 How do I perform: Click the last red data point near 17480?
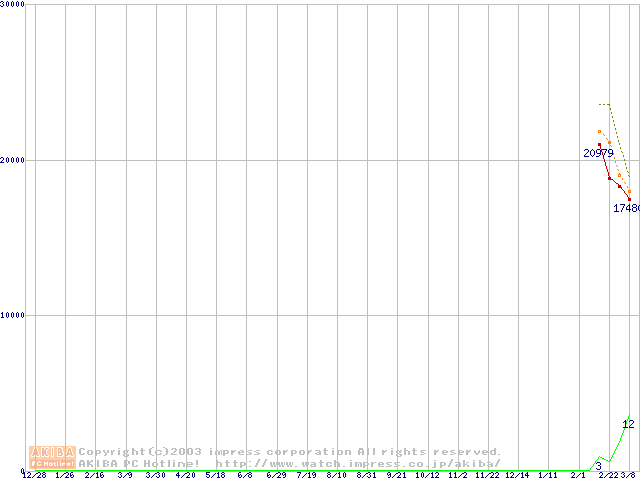(629, 199)
